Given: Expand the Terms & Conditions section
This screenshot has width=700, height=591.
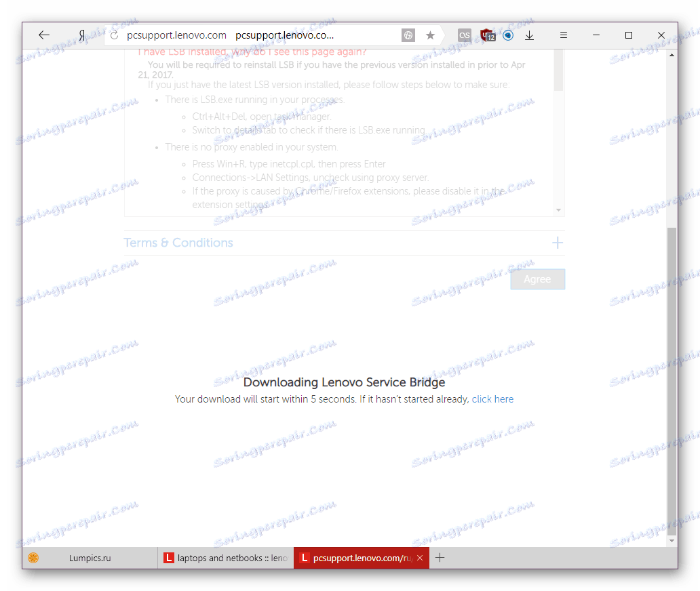Looking at the screenshot, I should point(556,242).
